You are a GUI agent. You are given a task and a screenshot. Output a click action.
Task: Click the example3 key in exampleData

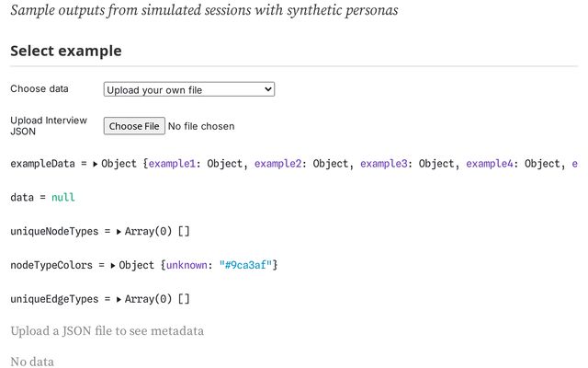point(385,164)
